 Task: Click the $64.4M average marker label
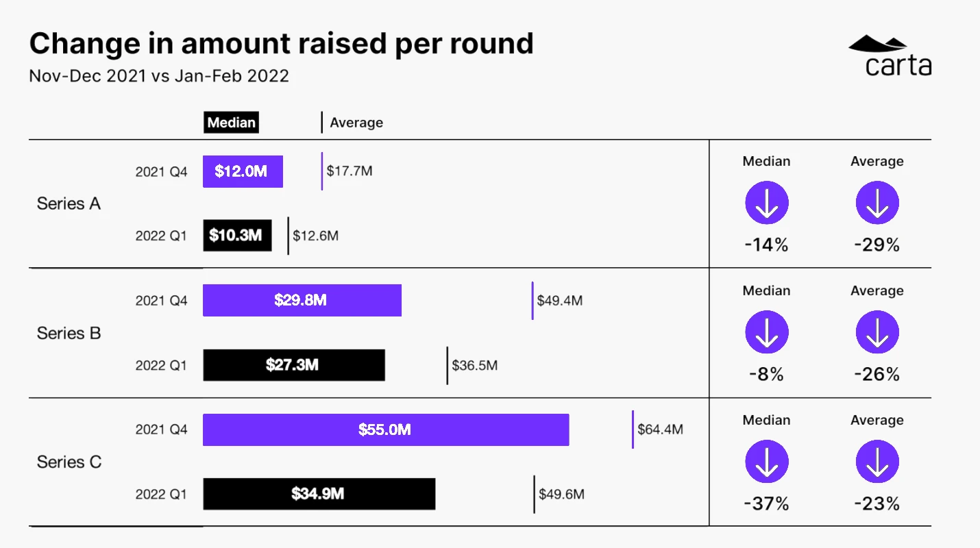pyautogui.click(x=660, y=429)
